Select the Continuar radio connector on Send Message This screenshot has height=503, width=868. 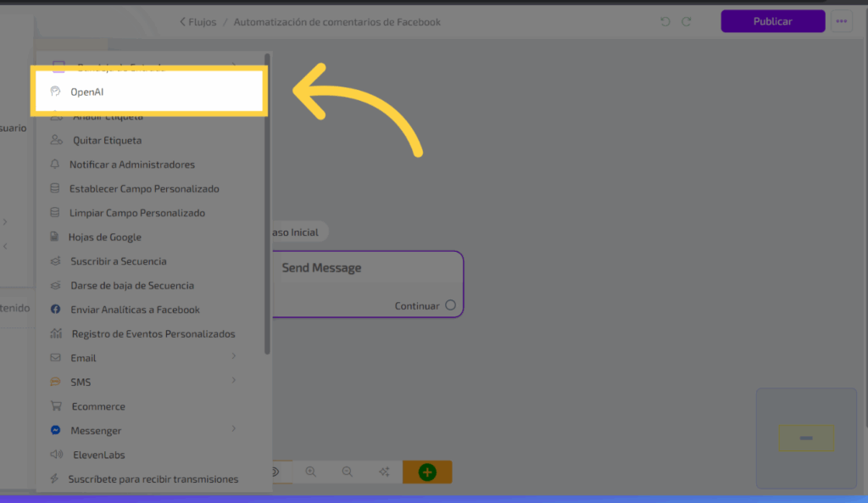click(x=450, y=305)
